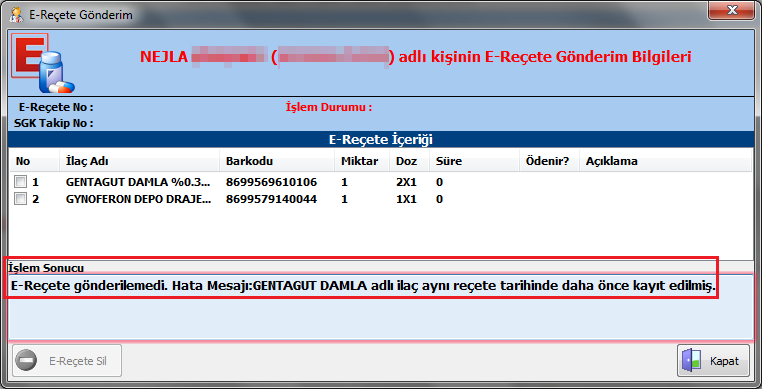Click the E-Reçete No label
The height and width of the screenshot is (390, 762).
point(56,107)
